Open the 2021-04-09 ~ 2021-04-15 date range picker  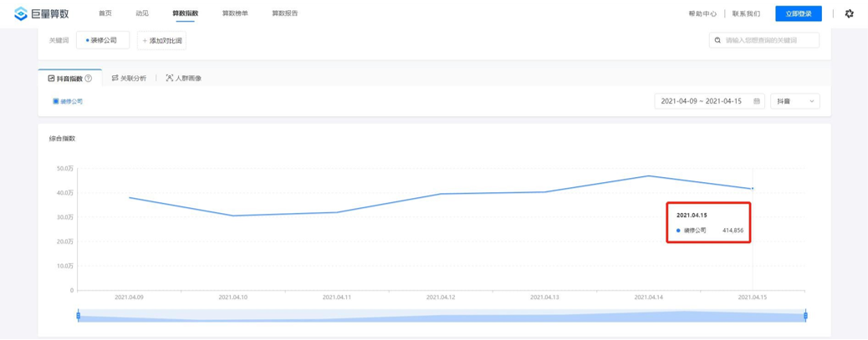tap(701, 101)
